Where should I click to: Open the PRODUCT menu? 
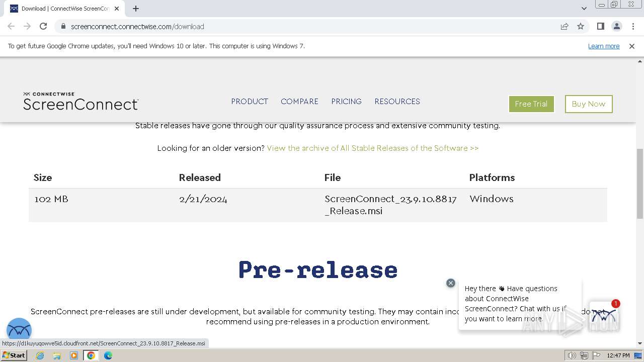tap(250, 102)
